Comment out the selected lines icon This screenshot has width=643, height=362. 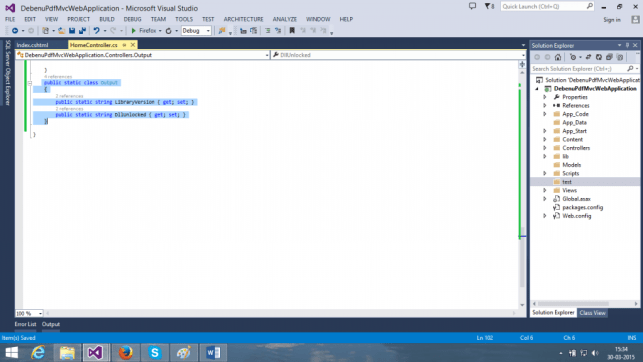(267, 31)
